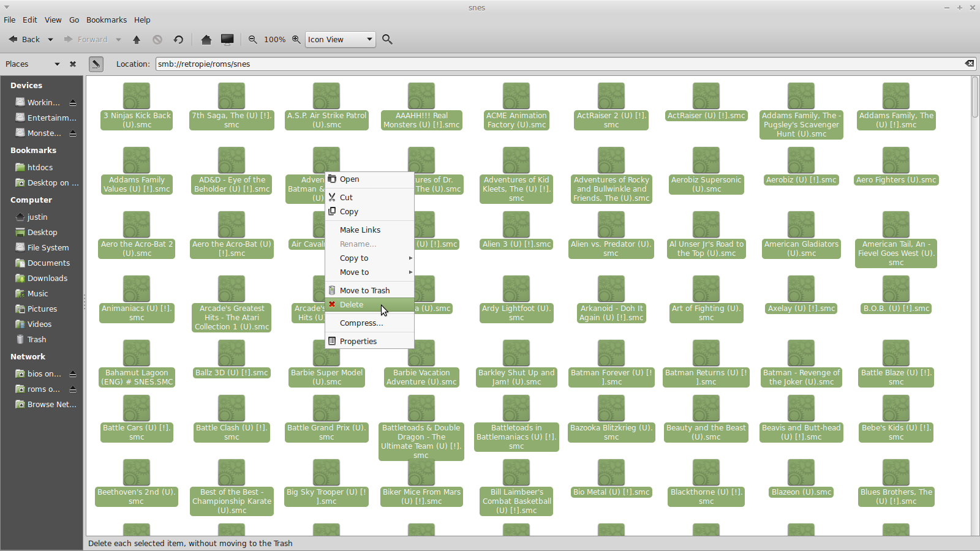Clear the location bar text
Screen dimensions: 980x551
tap(970, 64)
